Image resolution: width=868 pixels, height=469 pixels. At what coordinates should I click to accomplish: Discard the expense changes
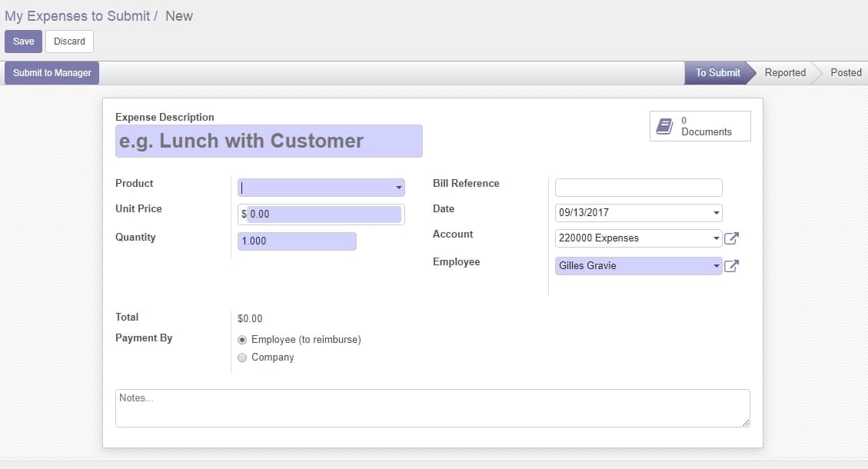tap(69, 42)
